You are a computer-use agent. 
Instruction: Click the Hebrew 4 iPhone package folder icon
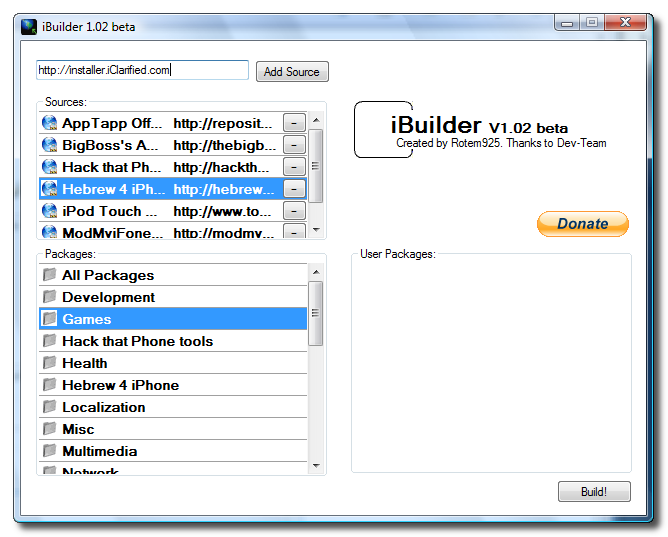[x=49, y=385]
